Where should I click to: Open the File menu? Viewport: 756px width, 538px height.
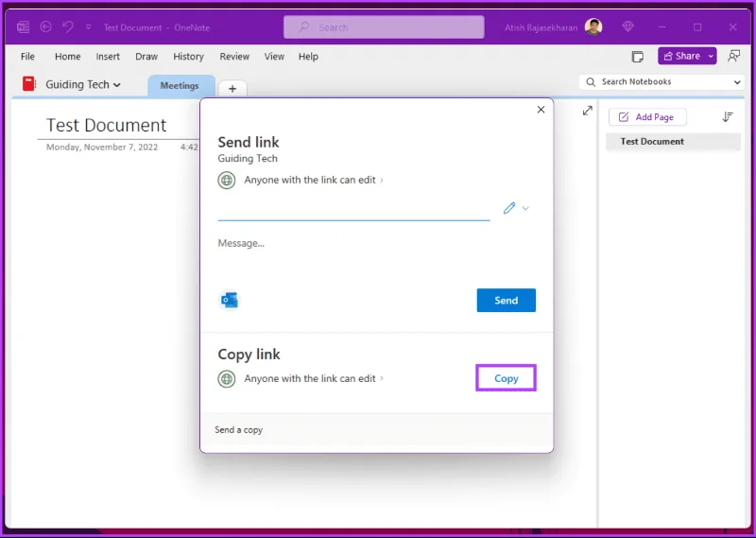click(x=27, y=57)
